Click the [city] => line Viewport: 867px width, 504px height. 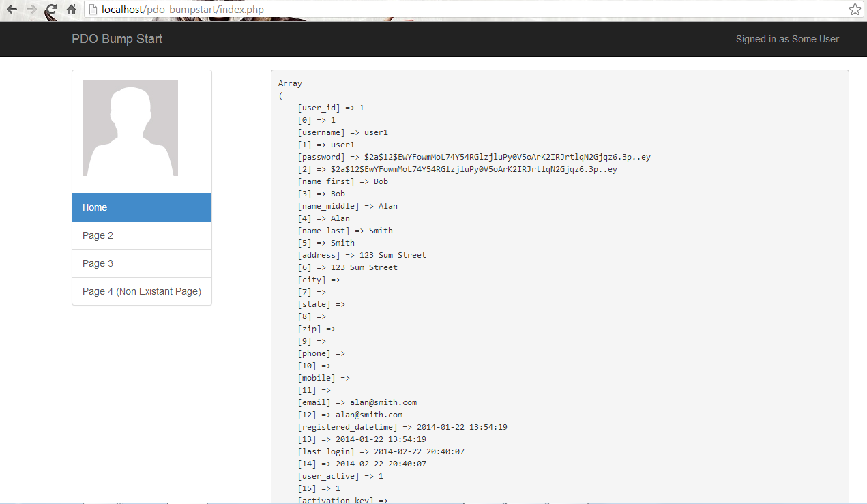[x=319, y=280]
